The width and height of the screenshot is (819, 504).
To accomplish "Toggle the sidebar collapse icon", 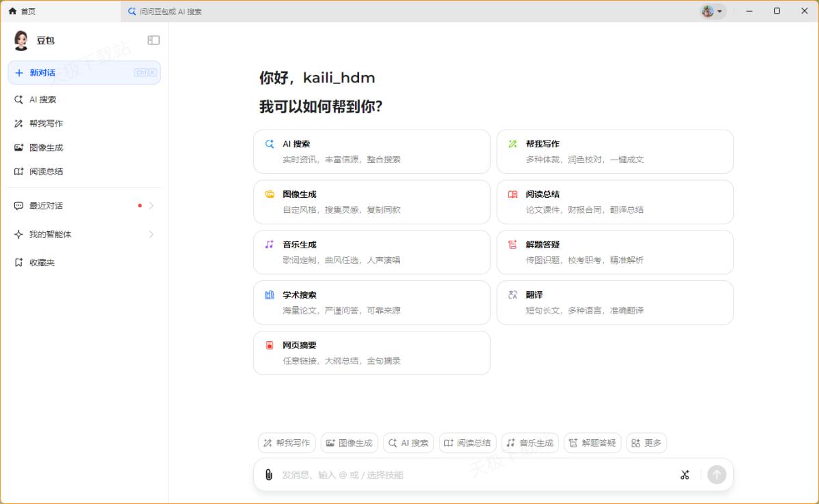I will [x=154, y=40].
